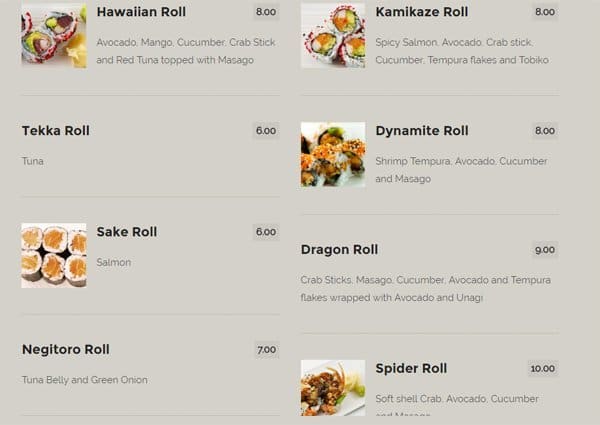Select the "Tuna Belly and Green Onion" text
This screenshot has height=425, width=600.
84,380
